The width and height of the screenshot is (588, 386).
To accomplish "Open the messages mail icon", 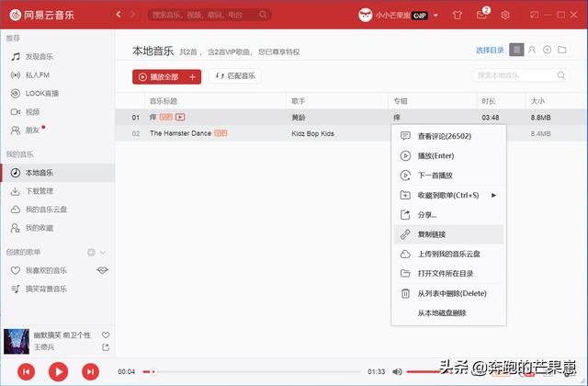I will point(481,15).
